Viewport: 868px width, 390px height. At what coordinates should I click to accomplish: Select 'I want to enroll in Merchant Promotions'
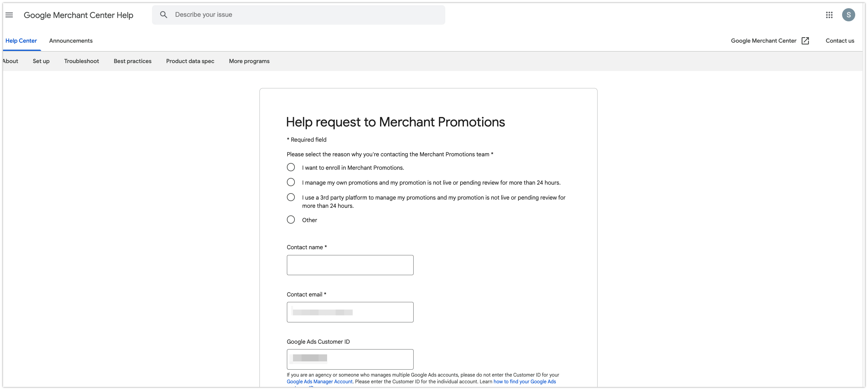point(291,167)
